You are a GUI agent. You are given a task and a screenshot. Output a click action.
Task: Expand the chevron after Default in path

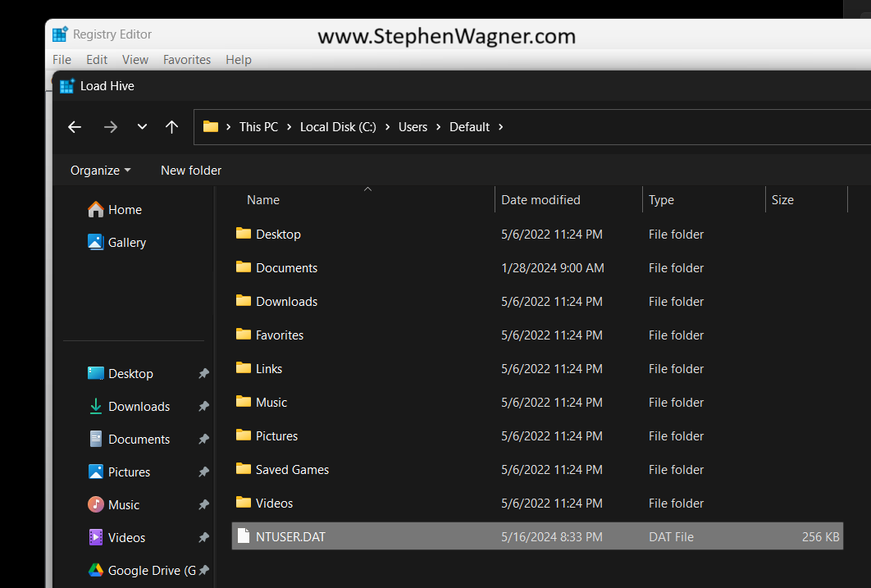pyautogui.click(x=501, y=127)
